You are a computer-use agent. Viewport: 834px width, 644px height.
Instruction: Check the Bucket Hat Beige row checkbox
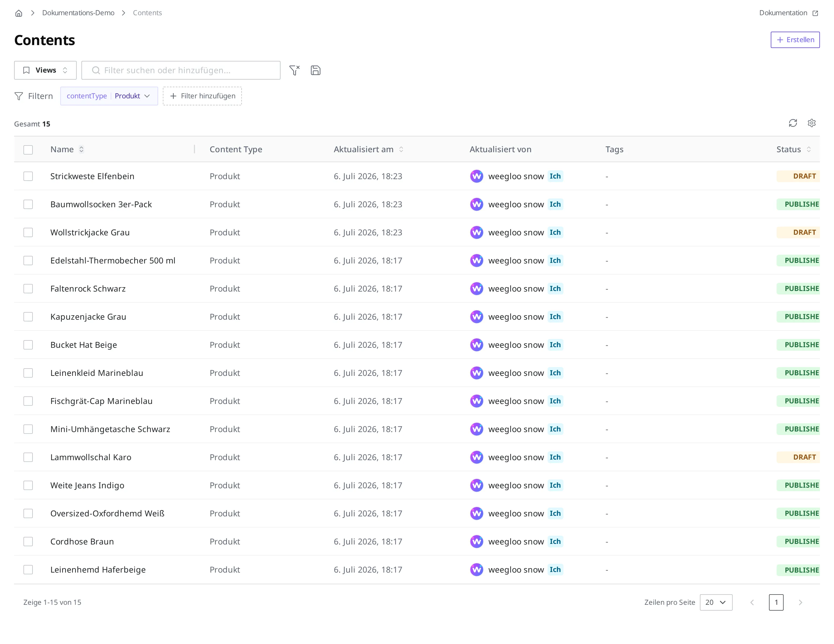(28, 345)
